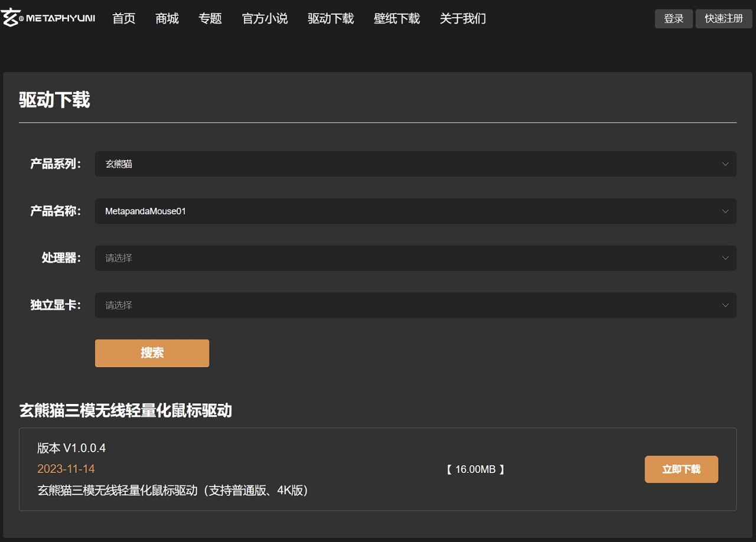Viewport: 756px width, 542px height.
Task: Go to the 商城 page
Action: click(167, 19)
